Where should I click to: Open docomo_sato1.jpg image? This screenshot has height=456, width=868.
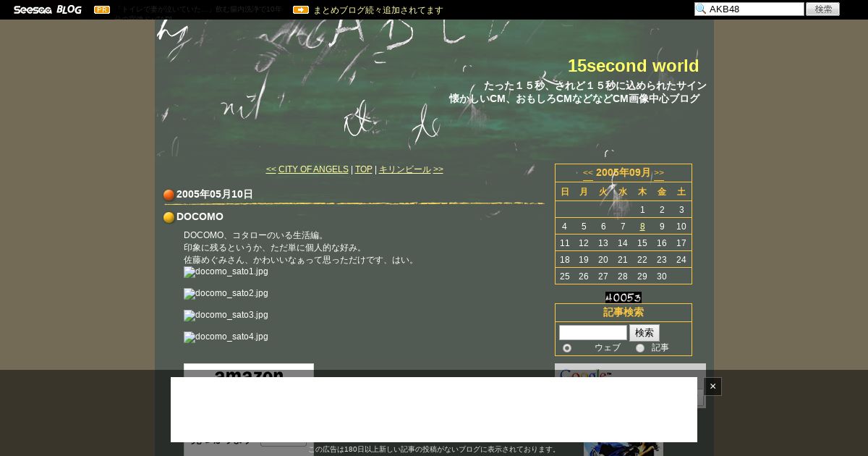pyautogui.click(x=226, y=272)
